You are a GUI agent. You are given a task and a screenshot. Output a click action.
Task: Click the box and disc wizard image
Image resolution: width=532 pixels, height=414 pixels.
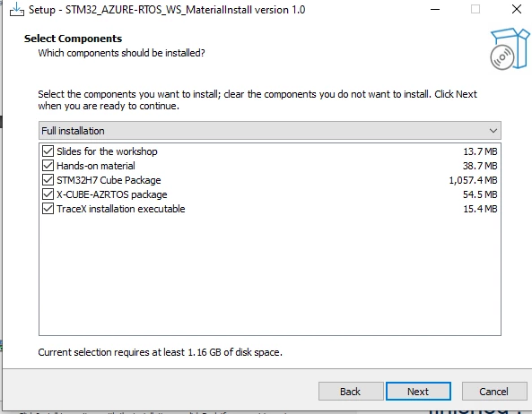coord(510,49)
